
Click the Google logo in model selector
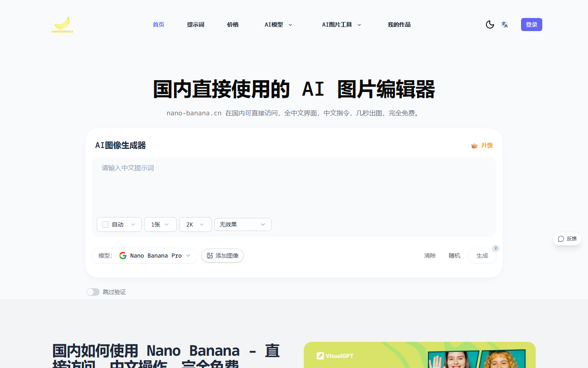coord(123,256)
